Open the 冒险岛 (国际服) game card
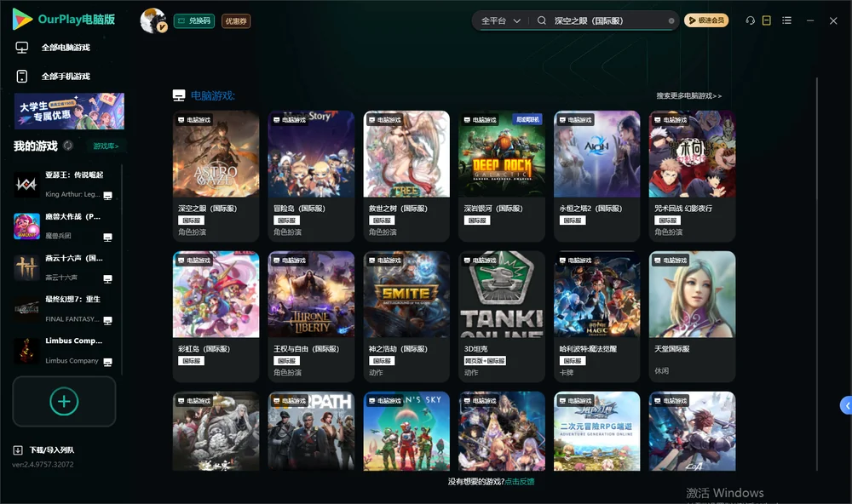The width and height of the screenshot is (852, 504). pos(311,176)
